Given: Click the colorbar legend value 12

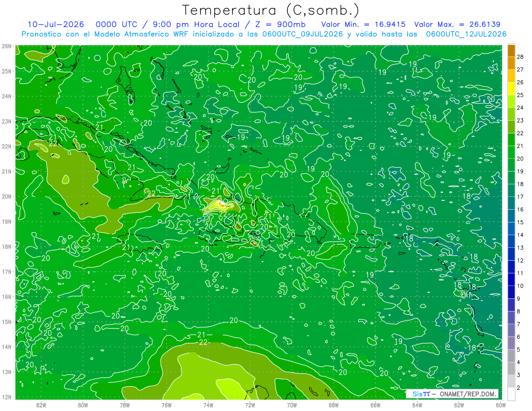Looking at the screenshot, I should coord(520,261).
